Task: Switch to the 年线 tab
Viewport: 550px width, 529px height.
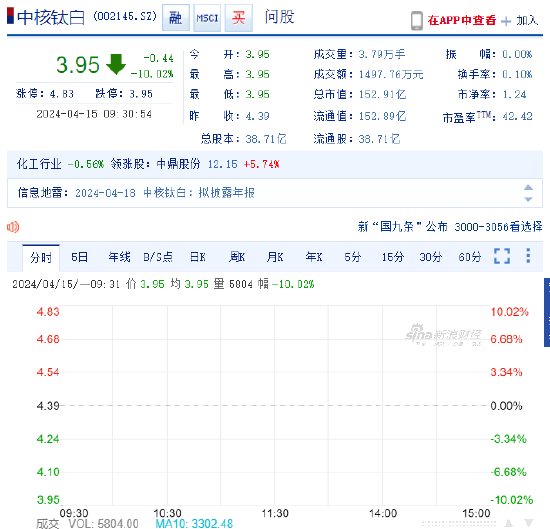Action: pyautogui.click(x=119, y=257)
